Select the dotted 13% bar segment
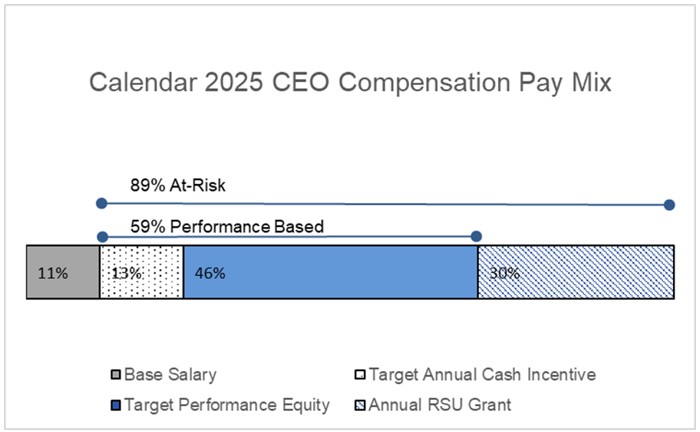 (142, 272)
